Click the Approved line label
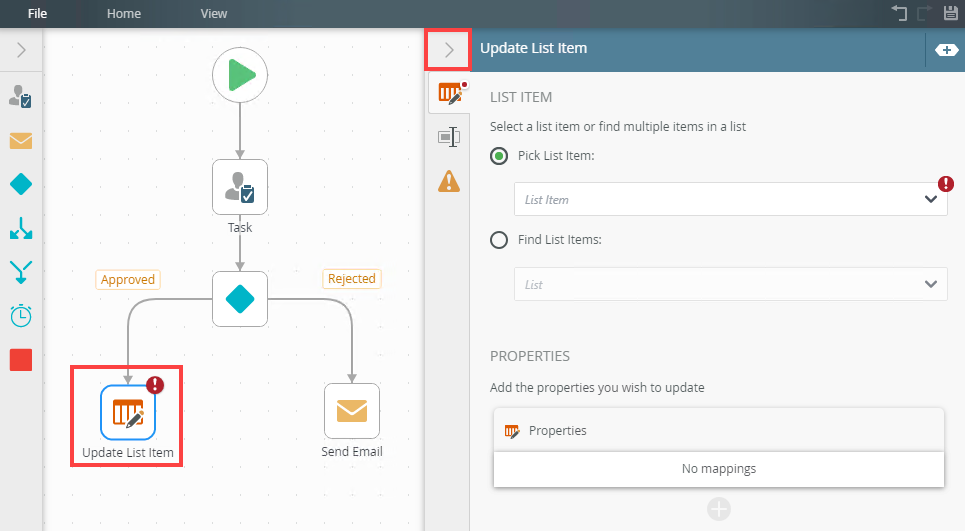 [128, 279]
